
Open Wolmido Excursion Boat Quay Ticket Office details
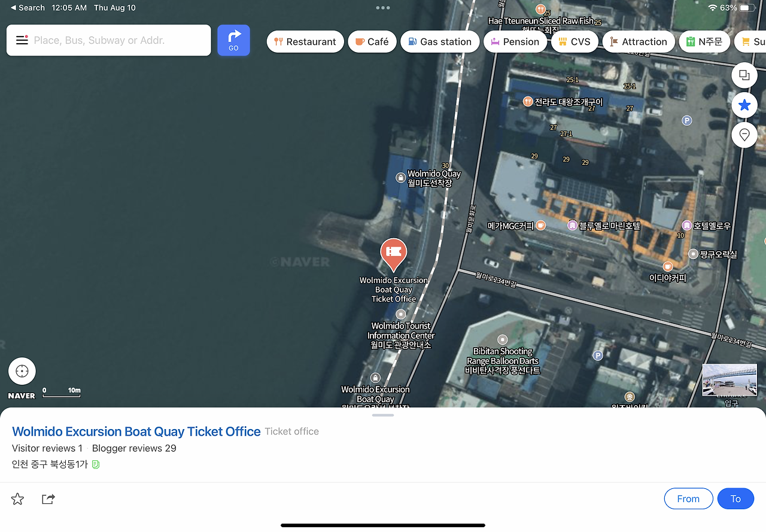(136, 431)
